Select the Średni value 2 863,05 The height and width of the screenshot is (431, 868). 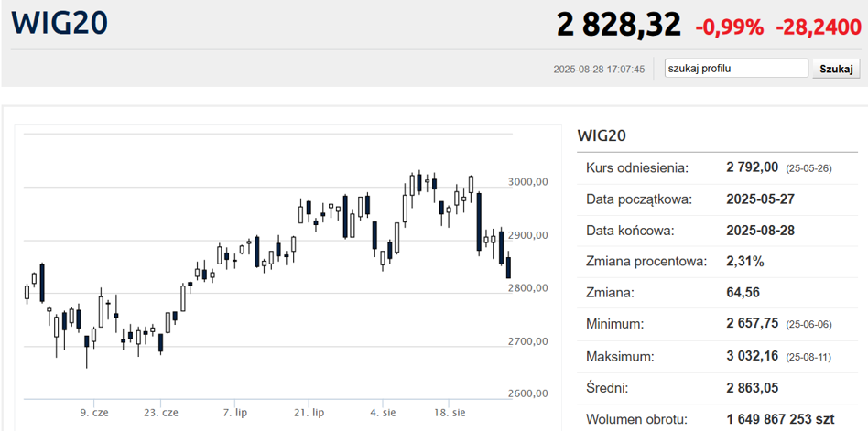coord(752,387)
